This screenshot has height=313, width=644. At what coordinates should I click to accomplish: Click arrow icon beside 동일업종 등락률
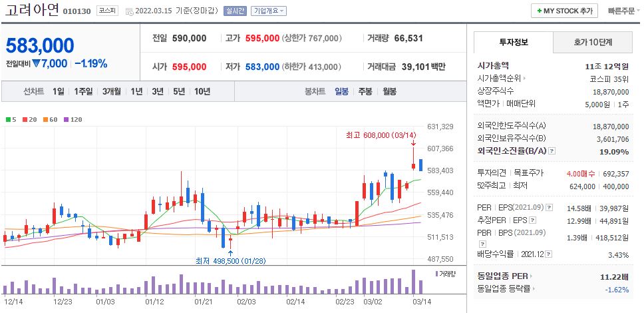point(534,289)
